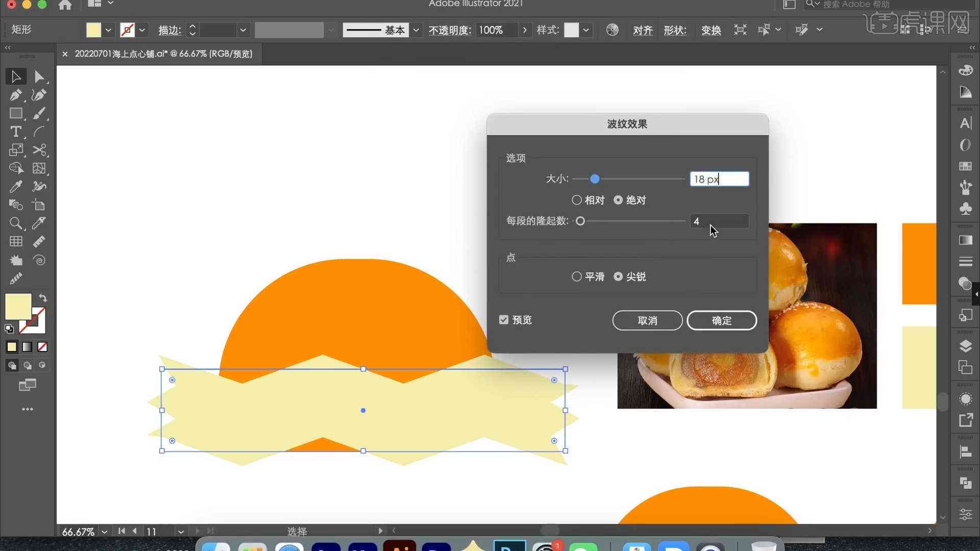Screen dimensions: 980x551
Task: Select the Rectangular Grid tool
Action: 16,242
